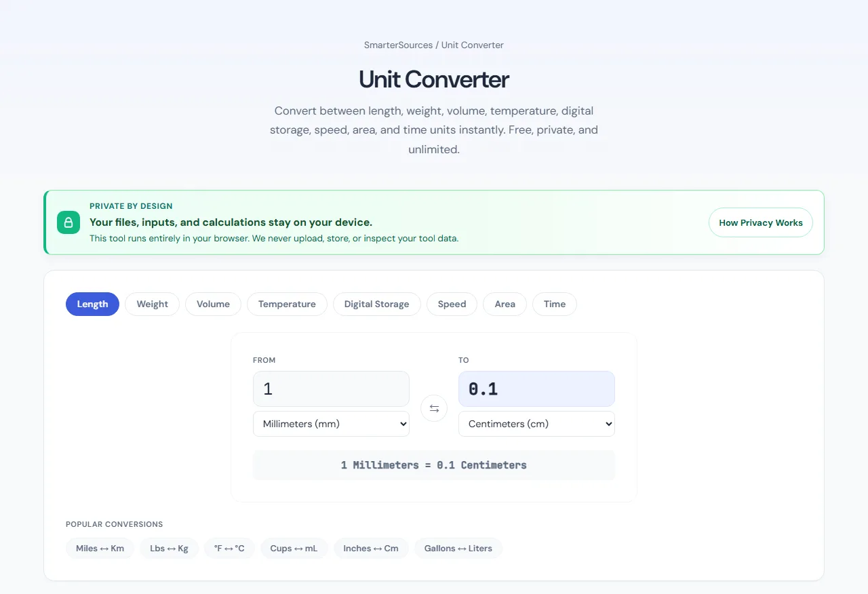Keep the Length tab active

pyautogui.click(x=92, y=304)
